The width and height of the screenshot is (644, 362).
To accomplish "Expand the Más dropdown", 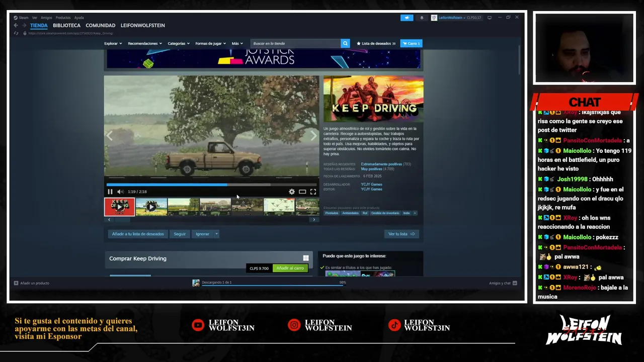I will tap(237, 43).
